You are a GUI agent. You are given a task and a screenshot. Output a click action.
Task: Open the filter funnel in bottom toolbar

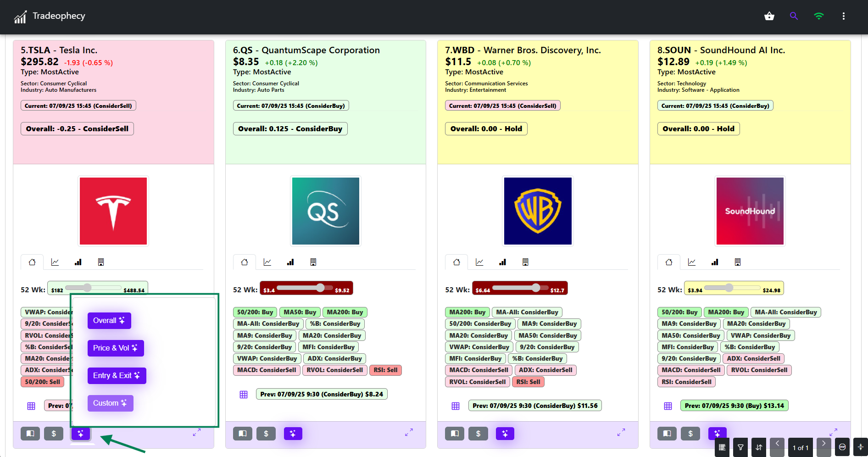pyautogui.click(x=740, y=447)
